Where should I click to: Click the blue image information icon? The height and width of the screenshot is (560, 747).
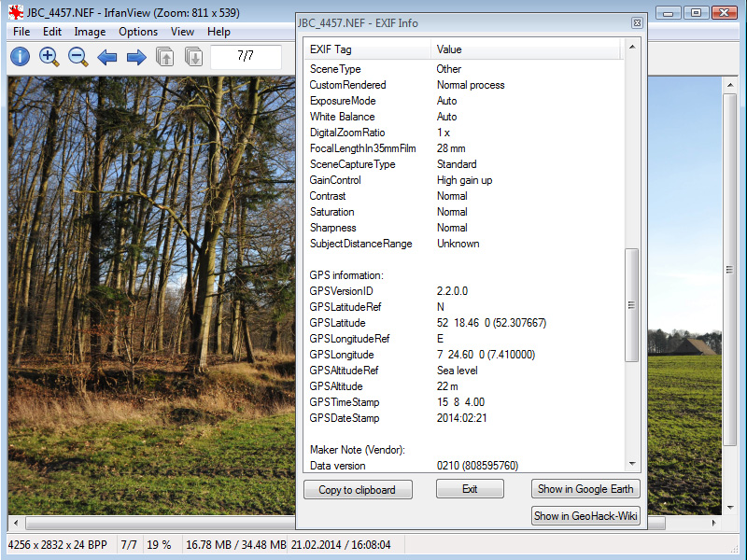tap(20, 57)
